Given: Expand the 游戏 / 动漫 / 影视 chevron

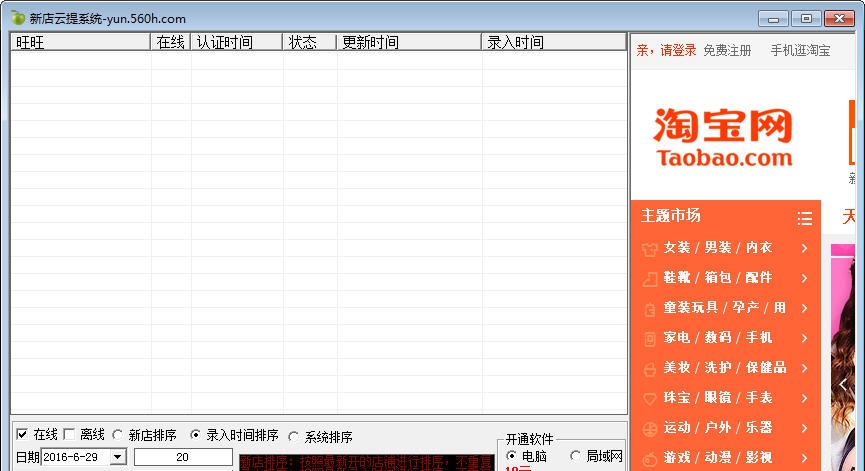Looking at the screenshot, I should 805,458.
